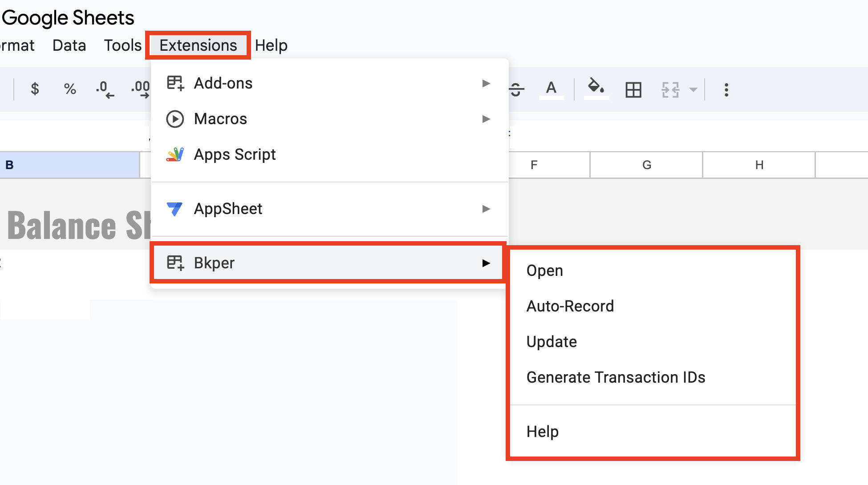This screenshot has width=868, height=485.
Task: Select the colorful Apps Script icon
Action: coord(175,154)
